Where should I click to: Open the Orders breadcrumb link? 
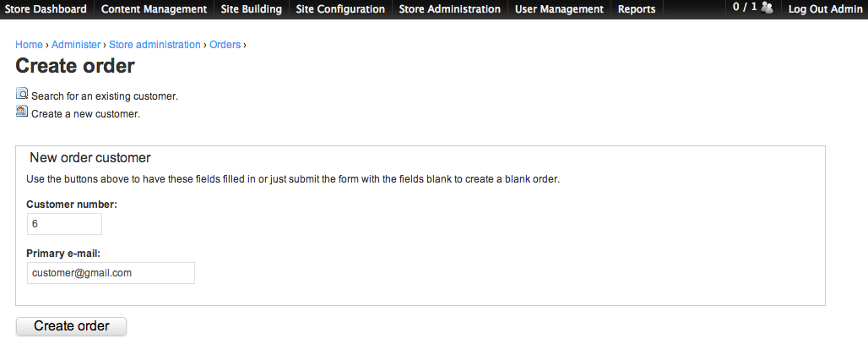pos(225,45)
